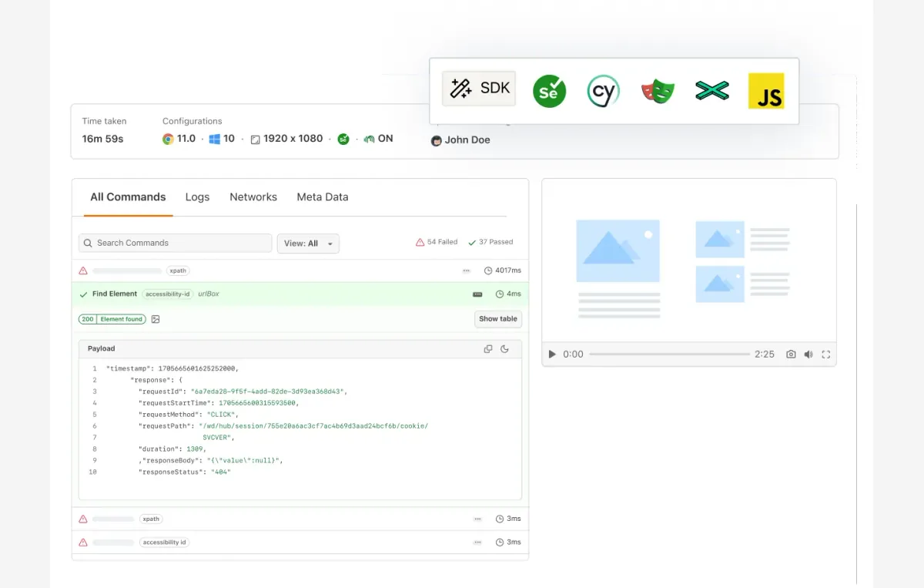Copy the Payload with the copy icon
This screenshot has height=588, width=924.
click(x=488, y=349)
